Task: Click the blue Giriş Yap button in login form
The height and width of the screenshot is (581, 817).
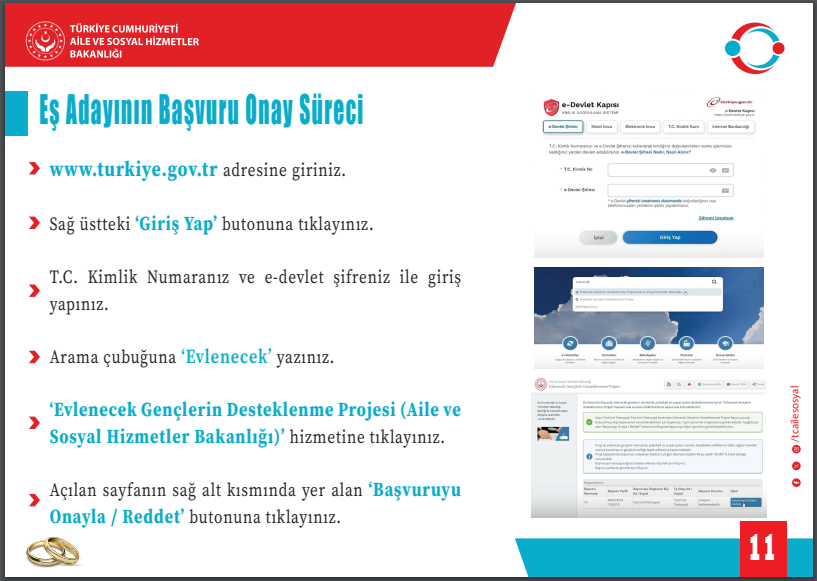Action: coord(670,237)
